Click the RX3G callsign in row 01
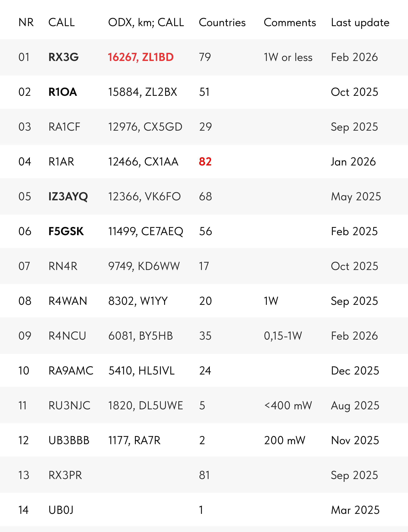 coord(64,57)
